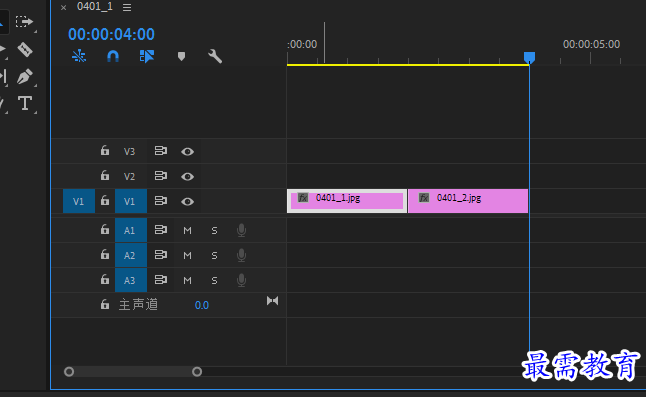Select the Razor tool

click(x=25, y=49)
